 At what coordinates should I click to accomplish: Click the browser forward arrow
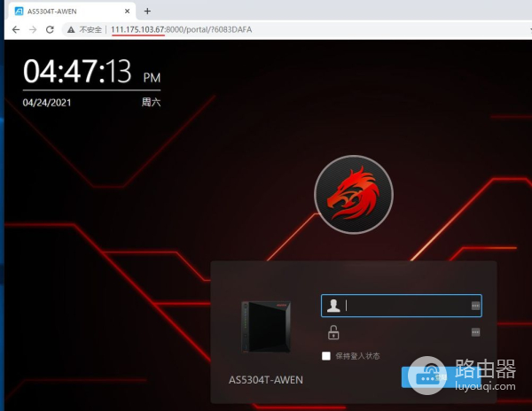33,29
